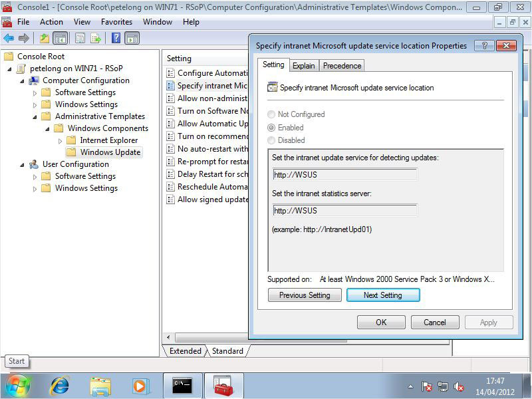Click the Internet Explorer folder icon in tree
The width and height of the screenshot is (532, 399).
[x=71, y=140]
